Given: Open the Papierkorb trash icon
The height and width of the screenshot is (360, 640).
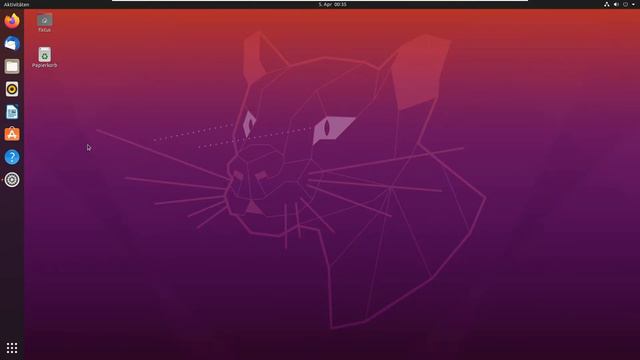Looking at the screenshot, I should click(44, 58).
